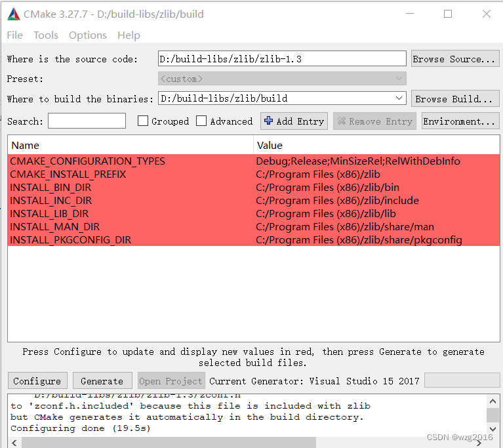Click the blue plus icon on Add Entry

(x=268, y=121)
